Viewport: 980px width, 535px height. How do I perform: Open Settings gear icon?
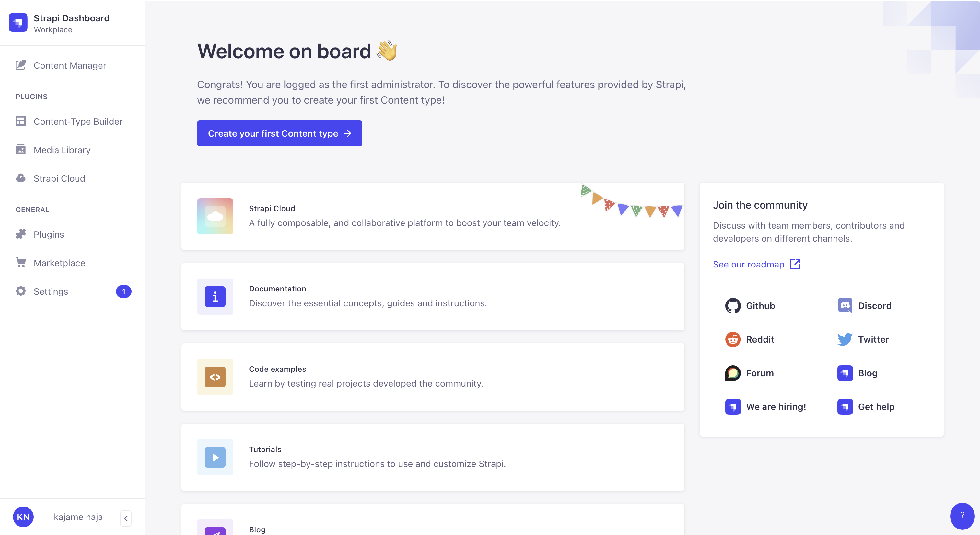click(x=20, y=291)
